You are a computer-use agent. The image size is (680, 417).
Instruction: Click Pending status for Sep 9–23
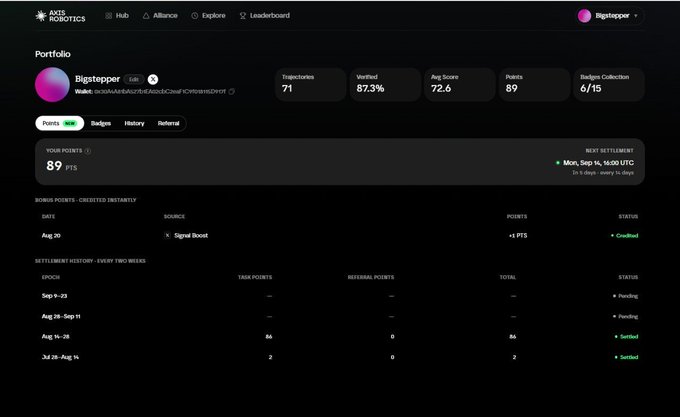click(625, 296)
